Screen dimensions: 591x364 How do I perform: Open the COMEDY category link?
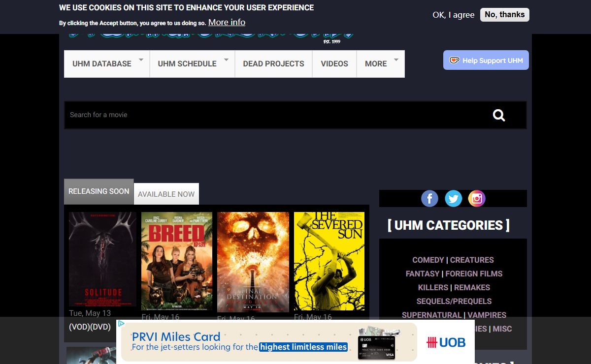tap(428, 260)
